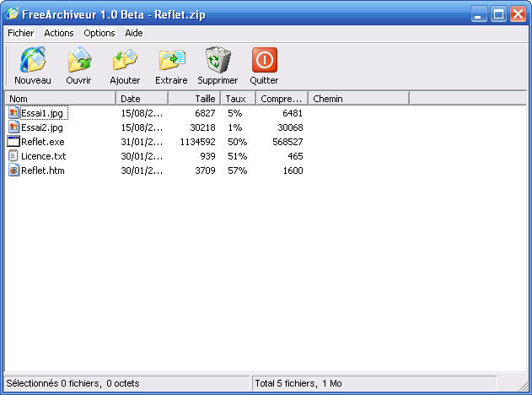Minimize the FreeArchiveur window
This screenshot has height=395, width=532.
click(479, 14)
